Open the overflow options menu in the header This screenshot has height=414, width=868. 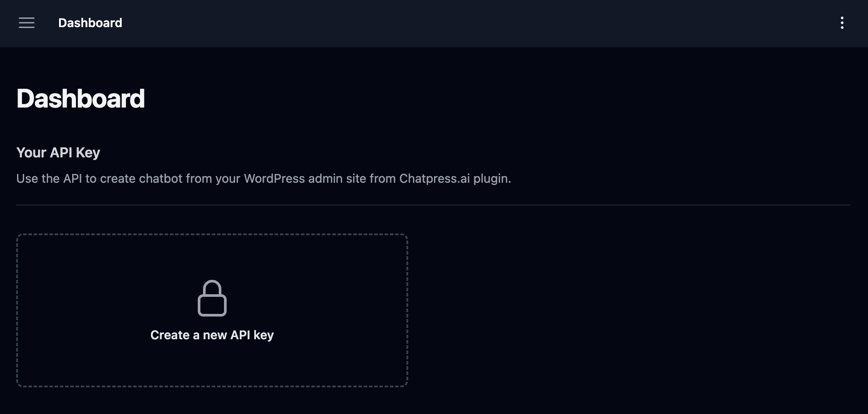point(842,23)
